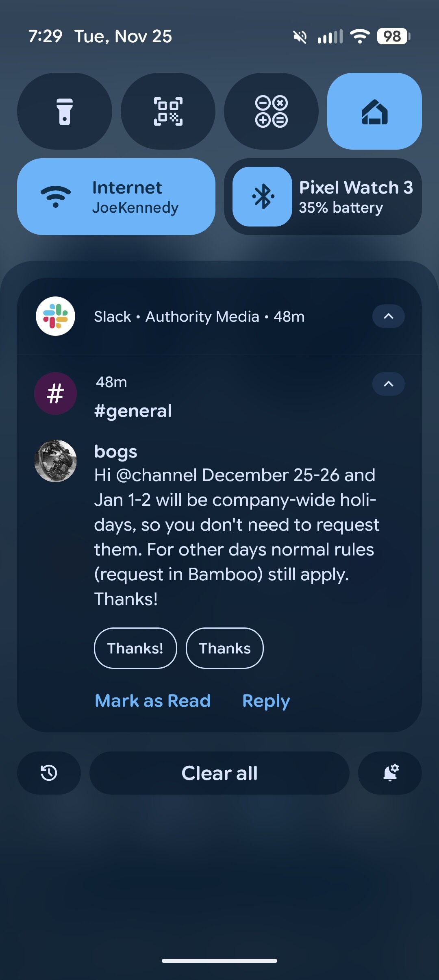Tap the Bluetooth icon for Pixel Watch 3
Viewport: 439px width, 980px height.
click(x=262, y=197)
